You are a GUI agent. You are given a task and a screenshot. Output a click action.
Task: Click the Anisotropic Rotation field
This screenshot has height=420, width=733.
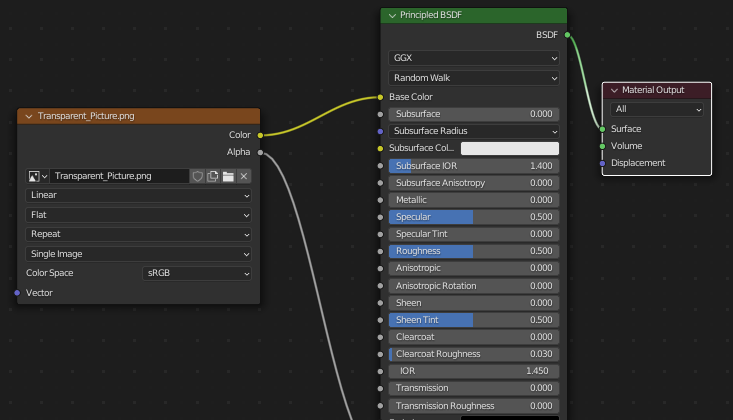tap(474, 286)
